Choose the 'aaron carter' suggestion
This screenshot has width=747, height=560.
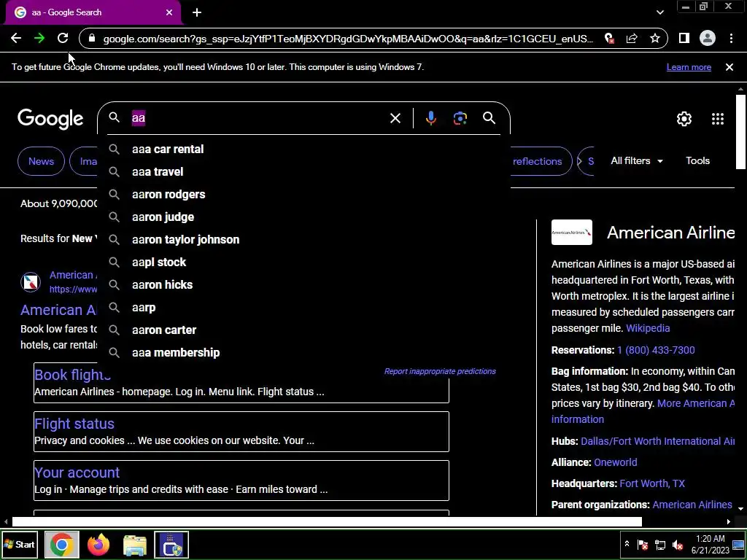click(304, 330)
